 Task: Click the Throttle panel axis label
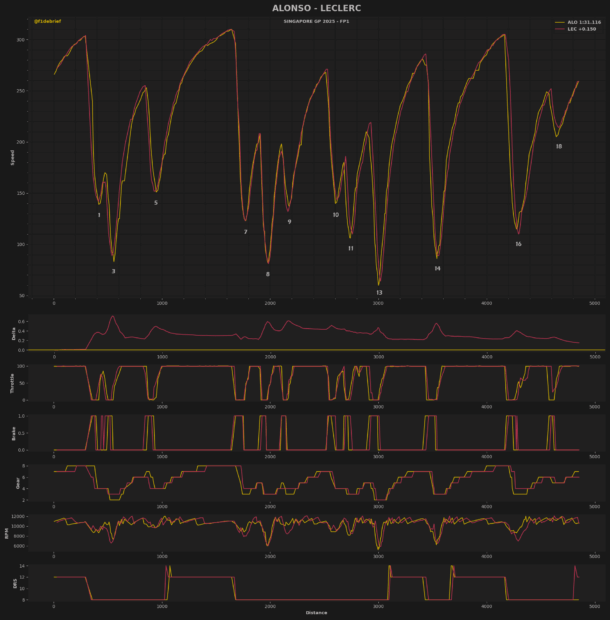(13, 382)
